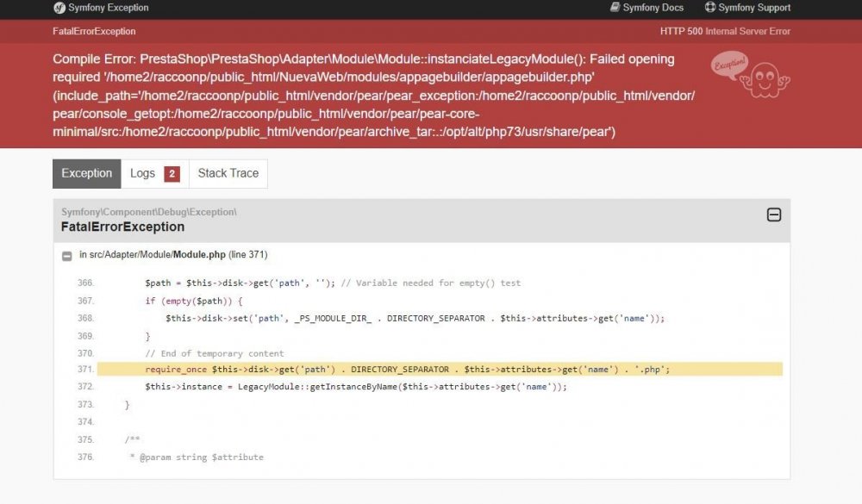Image resolution: width=862 pixels, height=504 pixels.
Task: Click line 367 'if (empty($path))' code
Action: tap(193, 302)
